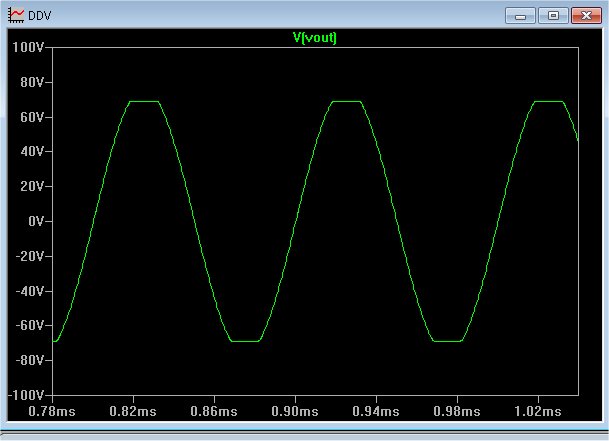Click the -20V vertical axis label
The width and height of the screenshot is (609, 441).
(30, 256)
